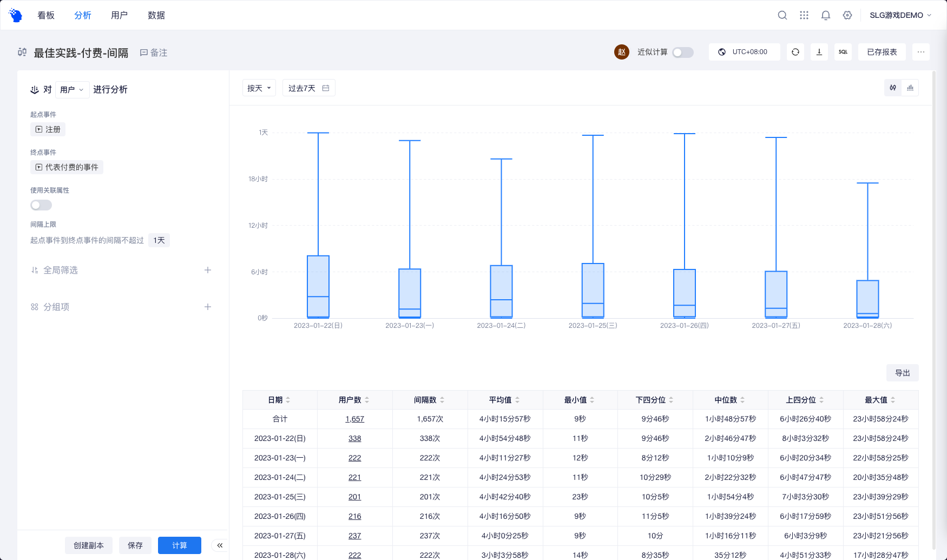
Task: Click the 备注 note icon
Action: (144, 52)
